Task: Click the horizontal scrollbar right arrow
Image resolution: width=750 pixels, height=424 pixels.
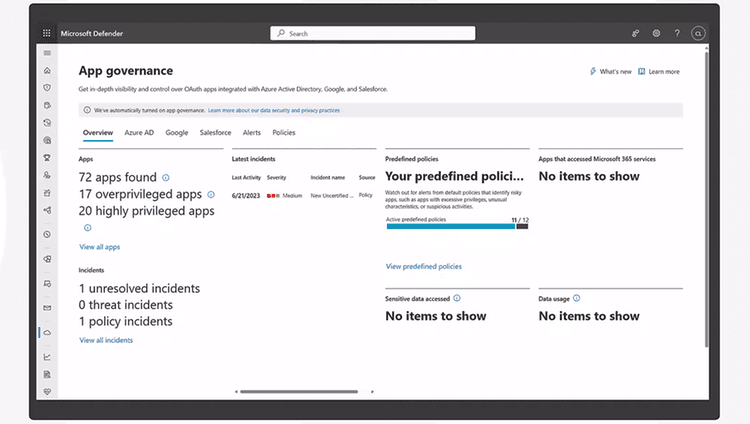Action: point(372,391)
